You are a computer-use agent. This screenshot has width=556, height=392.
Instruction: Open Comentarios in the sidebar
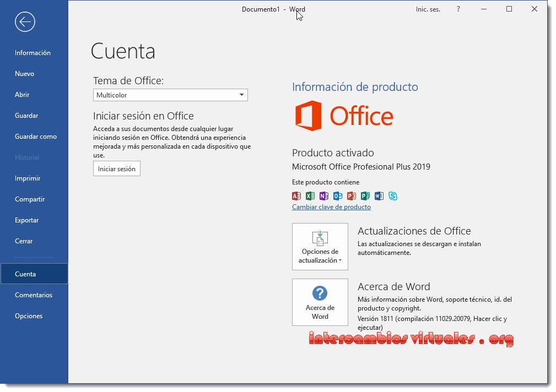34,295
